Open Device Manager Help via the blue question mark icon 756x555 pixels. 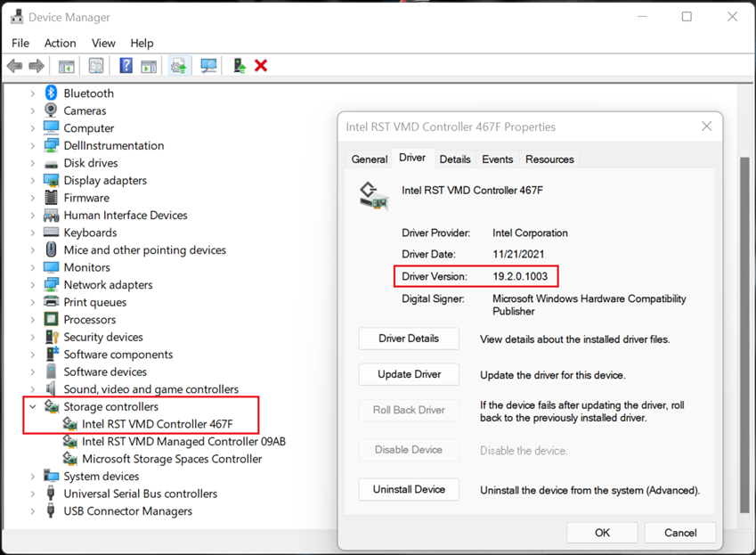tap(125, 65)
